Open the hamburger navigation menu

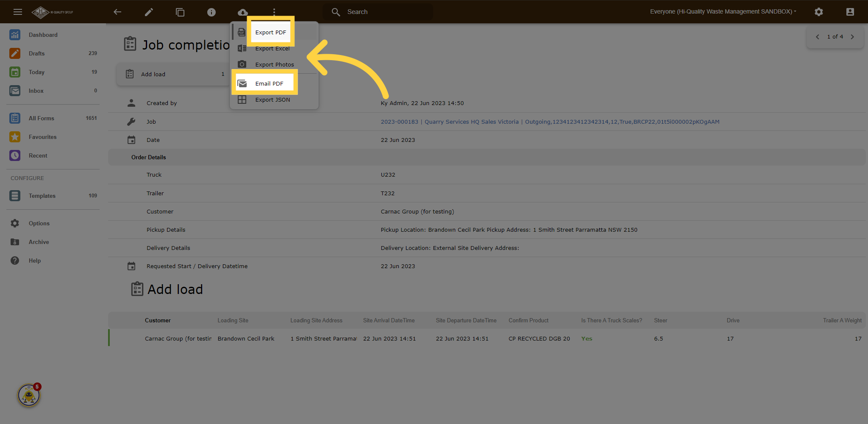click(18, 12)
